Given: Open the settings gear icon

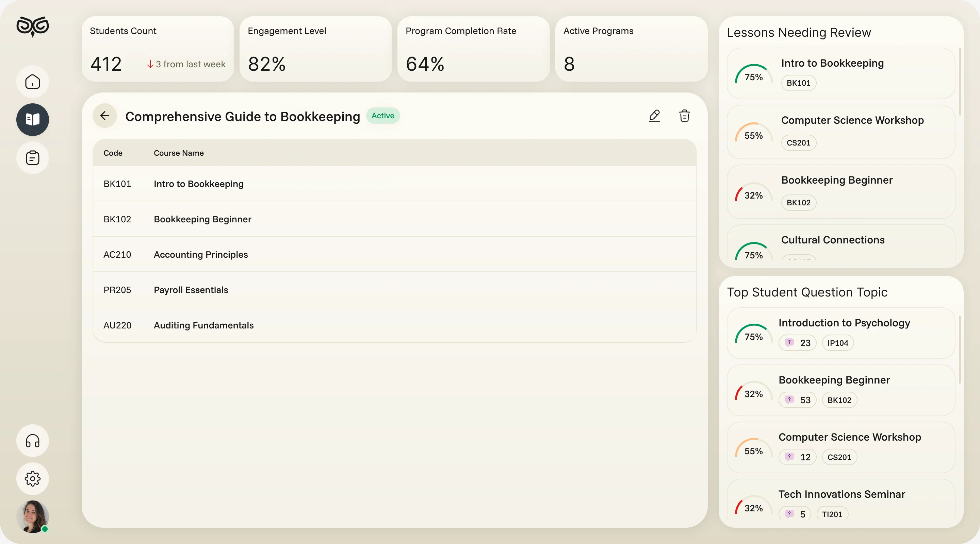Looking at the screenshot, I should point(33,479).
